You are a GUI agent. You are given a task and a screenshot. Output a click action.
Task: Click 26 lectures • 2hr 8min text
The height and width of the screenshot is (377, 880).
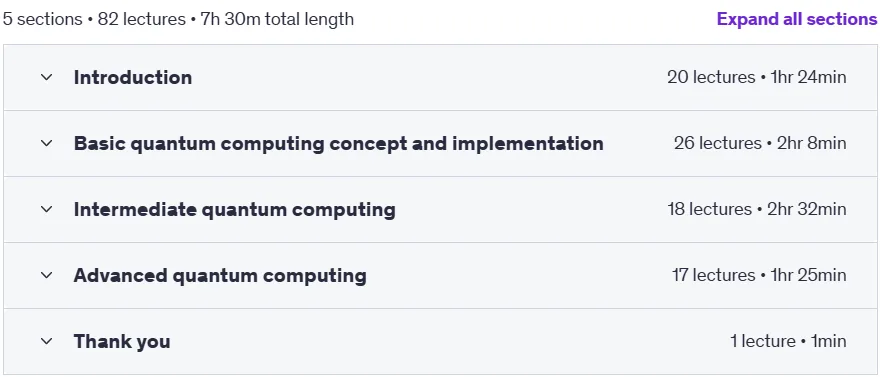click(760, 144)
